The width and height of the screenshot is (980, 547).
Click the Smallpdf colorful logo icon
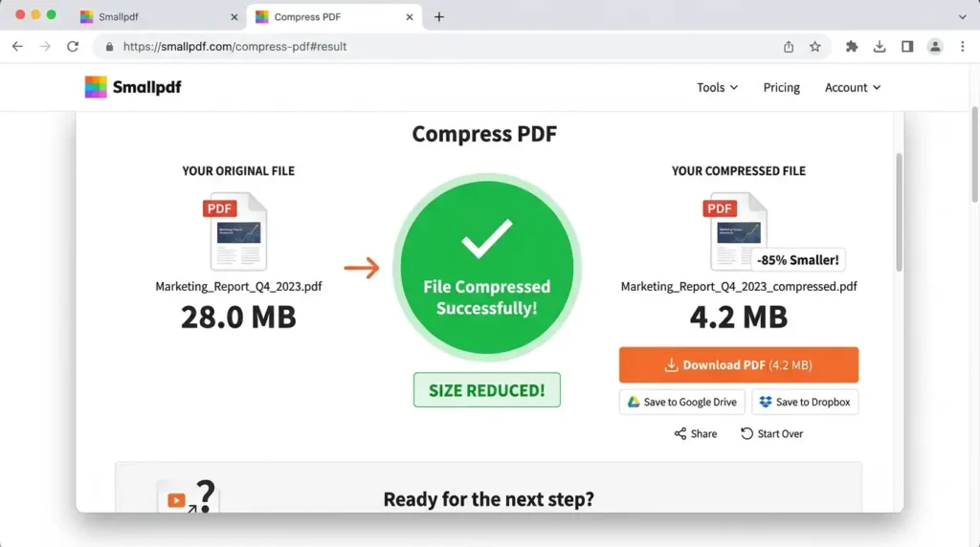click(x=96, y=87)
